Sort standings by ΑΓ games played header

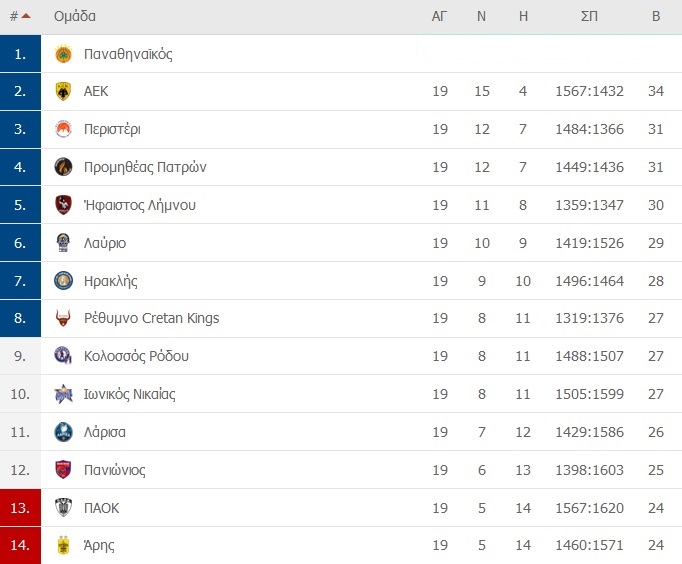click(439, 16)
